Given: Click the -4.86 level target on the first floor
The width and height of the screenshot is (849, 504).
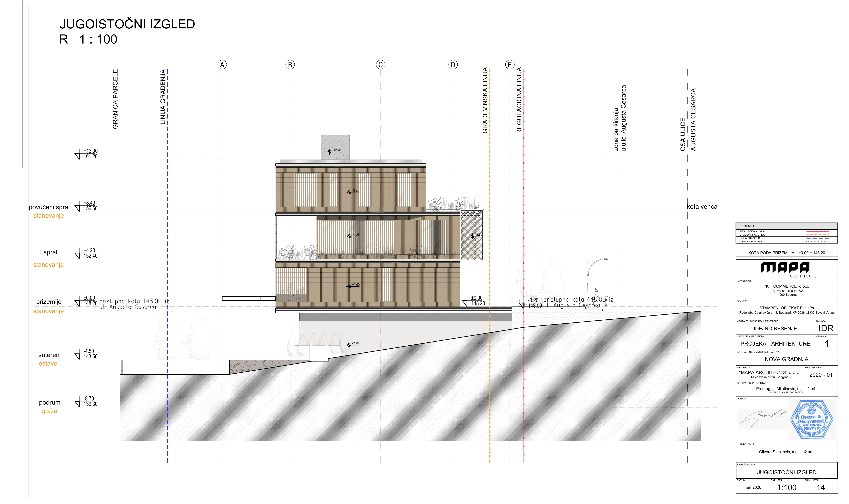Looking at the screenshot, I should pos(349,236).
